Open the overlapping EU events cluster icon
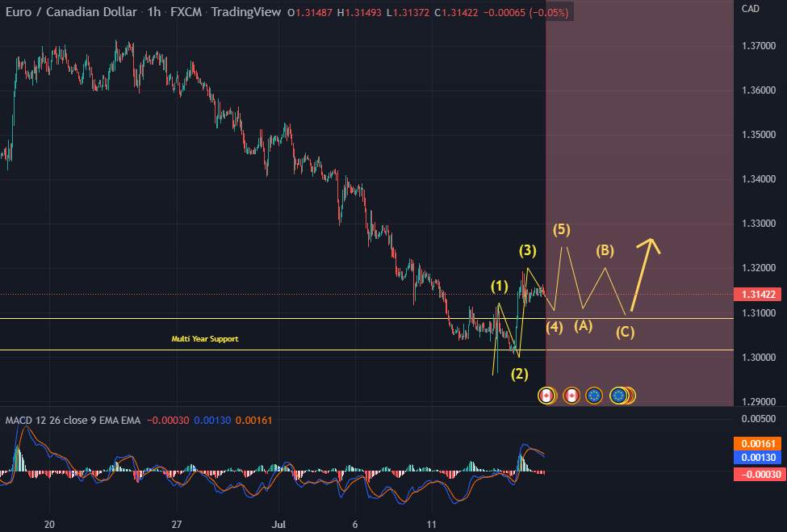787x532 pixels. 617,395
